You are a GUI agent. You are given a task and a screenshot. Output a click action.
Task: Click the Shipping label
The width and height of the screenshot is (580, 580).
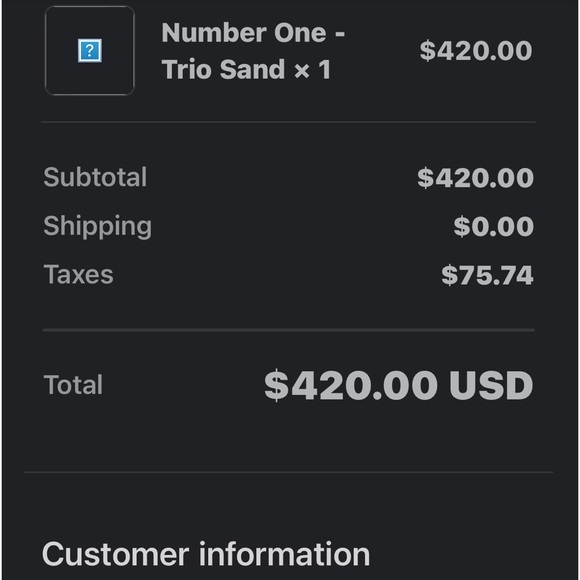pos(97,226)
